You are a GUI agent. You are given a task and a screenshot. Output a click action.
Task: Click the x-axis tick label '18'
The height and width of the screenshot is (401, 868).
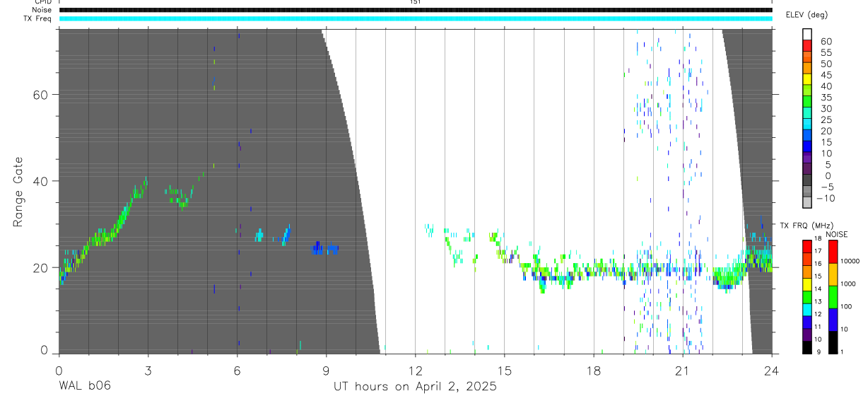(593, 370)
